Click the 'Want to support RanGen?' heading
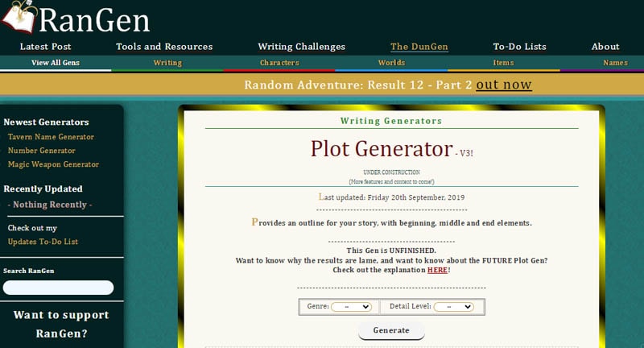 pyautogui.click(x=61, y=324)
